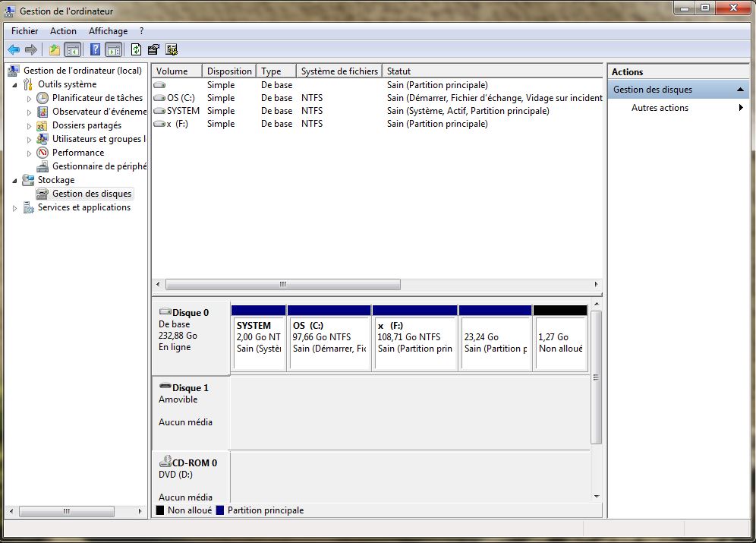Select Planificateur de tâches clock icon
This screenshot has width=756, height=543.
43,98
